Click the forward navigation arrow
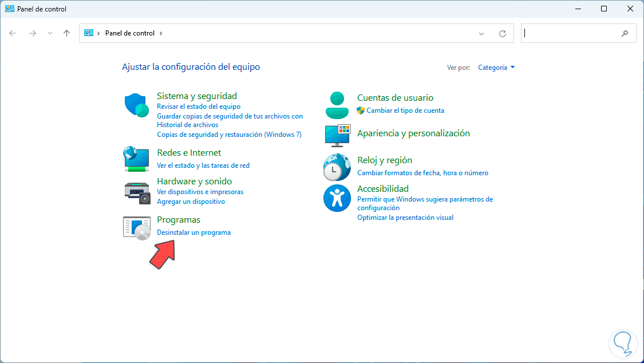Viewport: 644px width, 363px height. coord(33,33)
